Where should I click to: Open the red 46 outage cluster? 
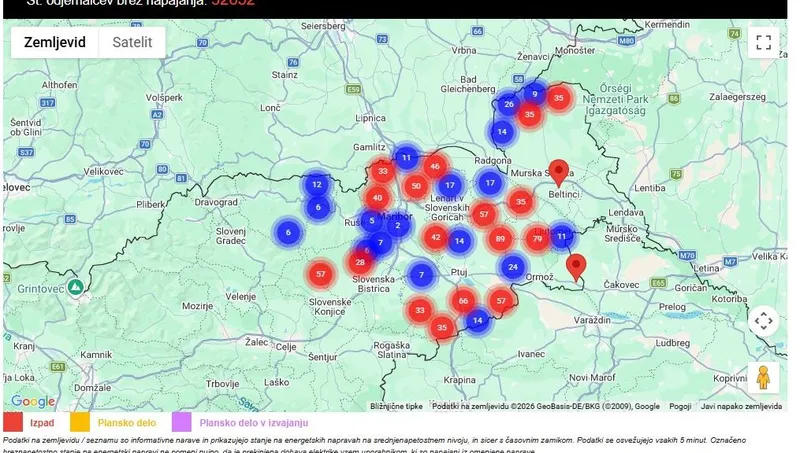[x=435, y=166]
